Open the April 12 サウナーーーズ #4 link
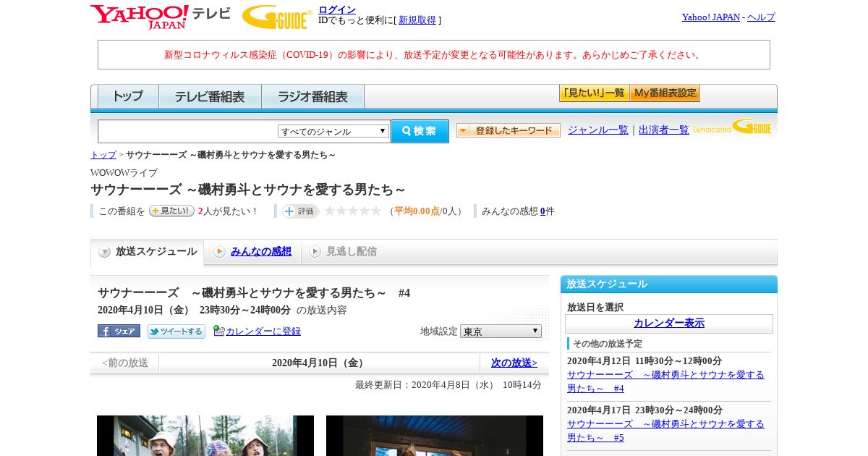 (x=665, y=381)
